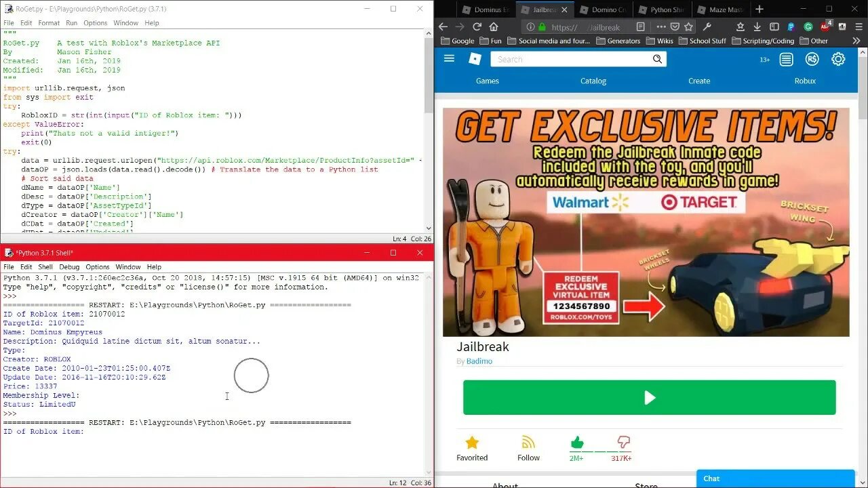This screenshot has height=488, width=868.
Task: Toggle reader view in address bar
Action: tap(641, 27)
